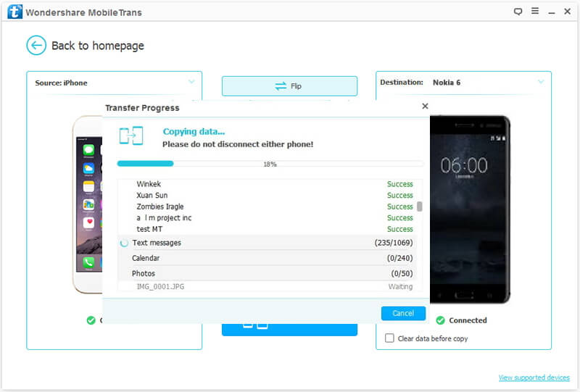The image size is (580, 392).
Task: Open the hamburger menu in title bar
Action: (534, 12)
